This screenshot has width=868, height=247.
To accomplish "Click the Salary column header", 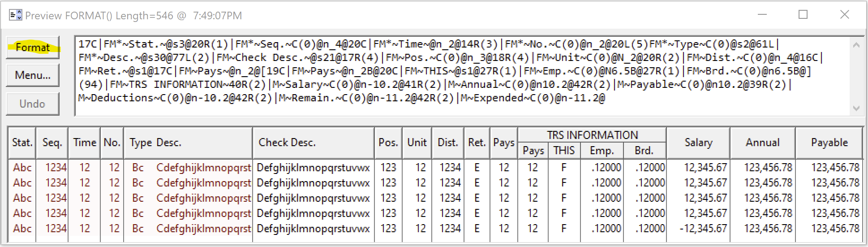I will click(x=698, y=143).
